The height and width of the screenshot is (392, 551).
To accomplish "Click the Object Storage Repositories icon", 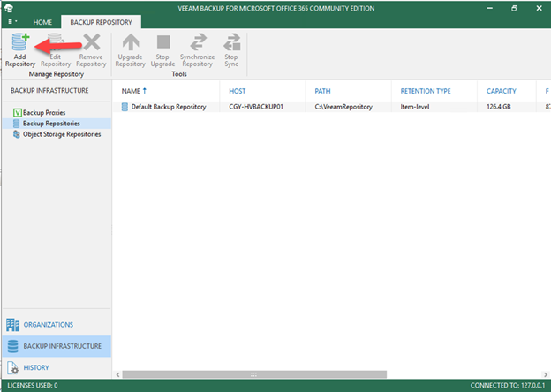I will (x=17, y=134).
